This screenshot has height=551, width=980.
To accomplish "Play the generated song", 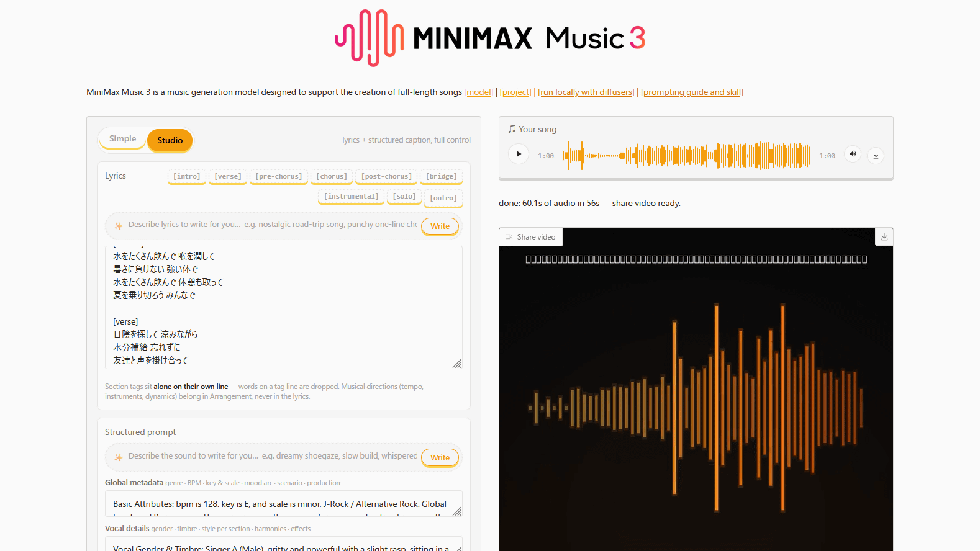I will click(519, 154).
